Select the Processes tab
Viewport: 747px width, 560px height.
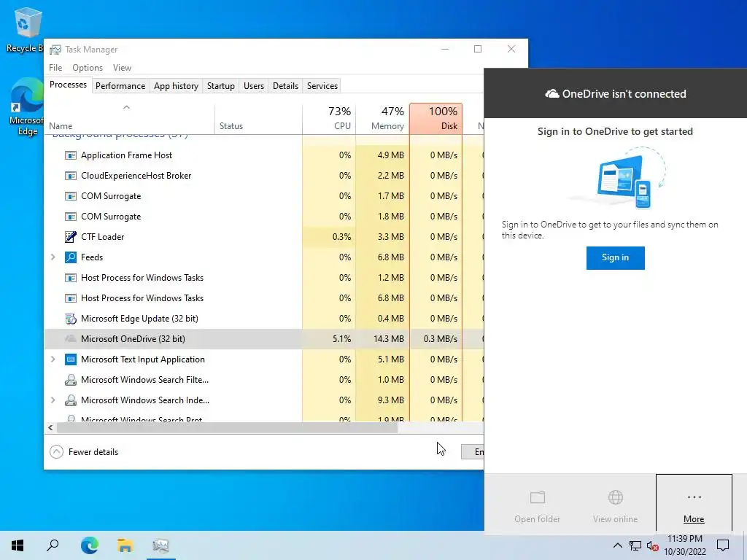(x=68, y=85)
